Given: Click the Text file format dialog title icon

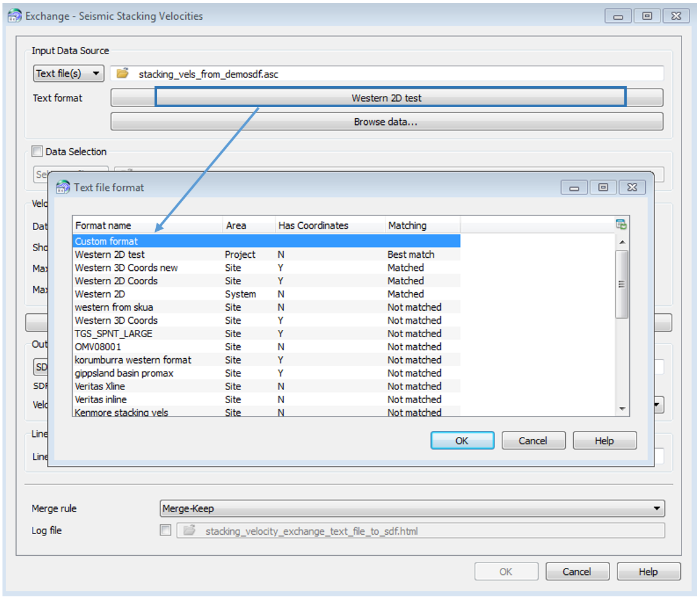Looking at the screenshot, I should click(x=63, y=187).
